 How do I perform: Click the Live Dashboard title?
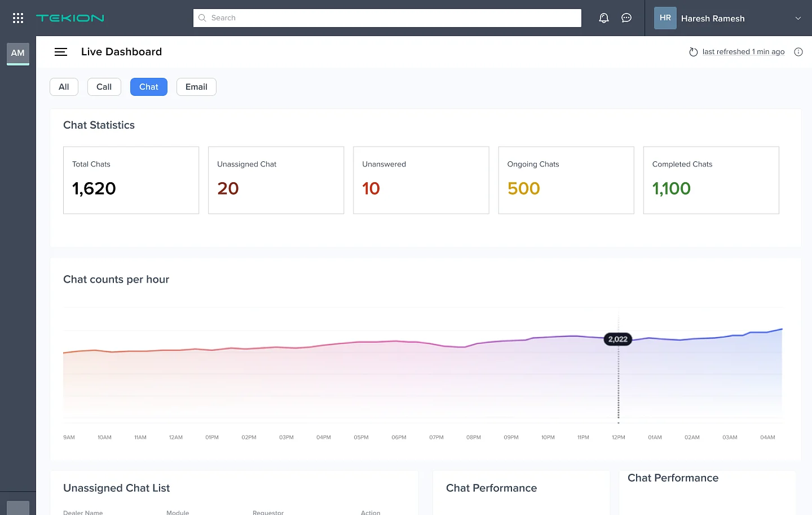point(121,52)
